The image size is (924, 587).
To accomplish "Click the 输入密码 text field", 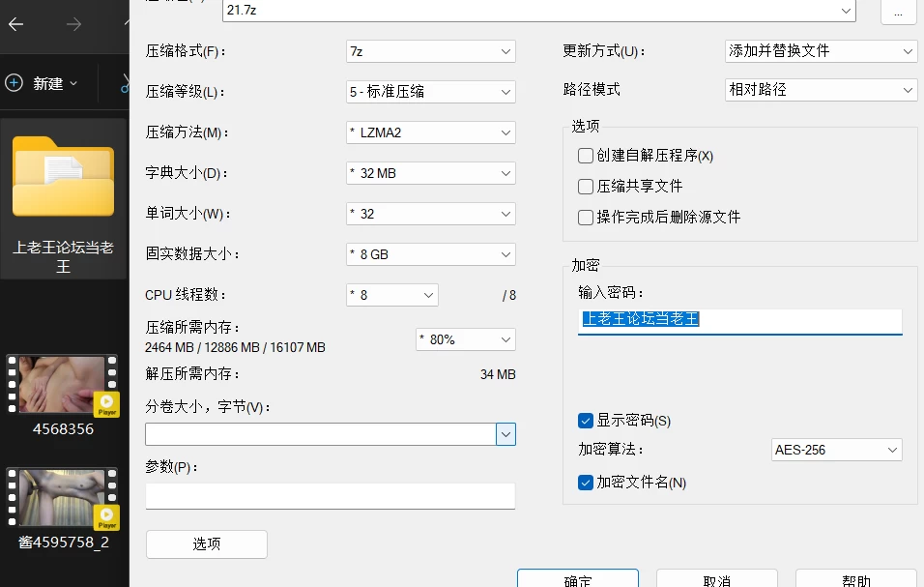I will click(x=739, y=320).
